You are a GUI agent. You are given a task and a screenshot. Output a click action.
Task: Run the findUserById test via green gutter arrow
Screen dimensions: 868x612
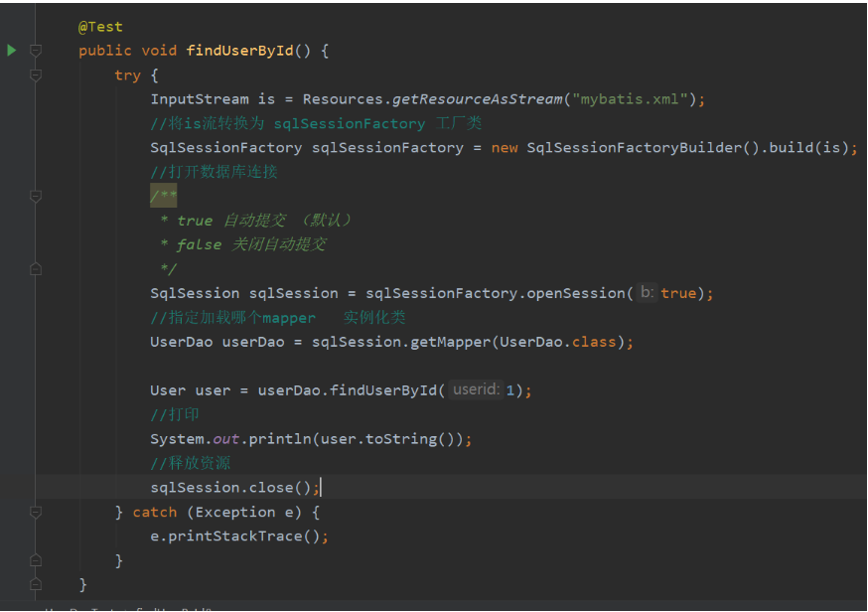(x=11, y=51)
